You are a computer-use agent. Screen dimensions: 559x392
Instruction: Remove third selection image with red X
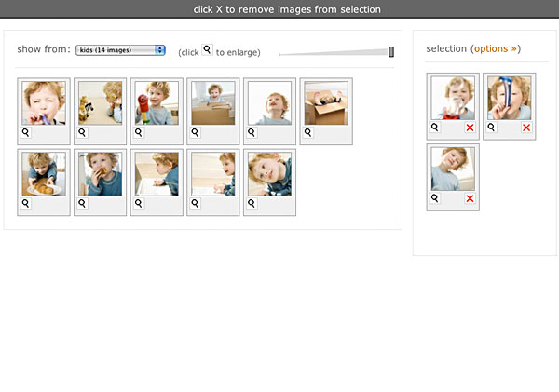tap(470, 198)
